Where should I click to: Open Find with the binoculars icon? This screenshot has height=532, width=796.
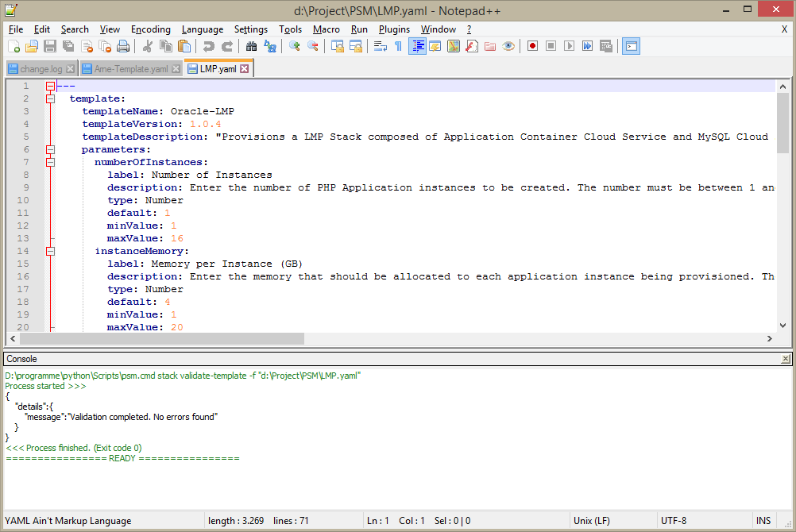[251, 47]
